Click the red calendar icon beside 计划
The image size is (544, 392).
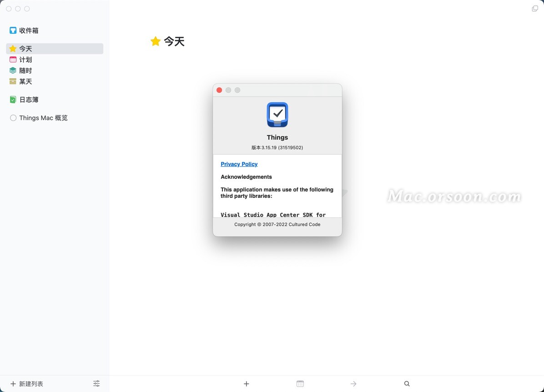point(13,60)
